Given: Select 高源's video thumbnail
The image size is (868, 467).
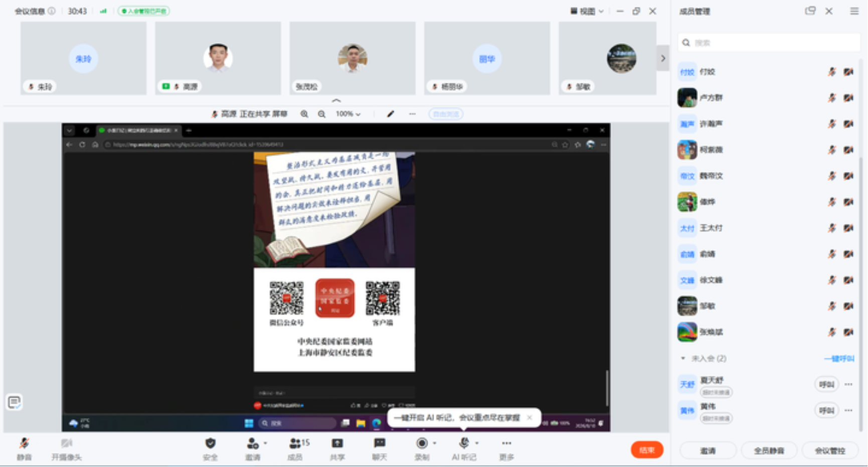Looking at the screenshot, I should 218,58.
